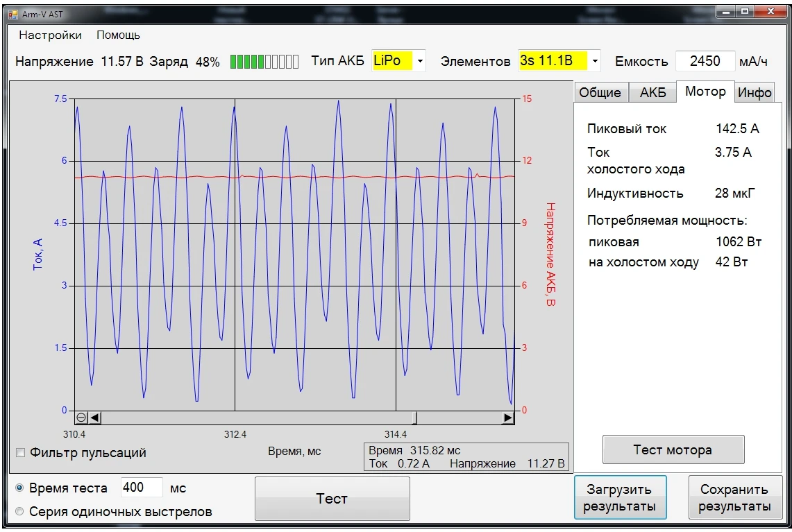Open the Настройки menu

(x=50, y=35)
